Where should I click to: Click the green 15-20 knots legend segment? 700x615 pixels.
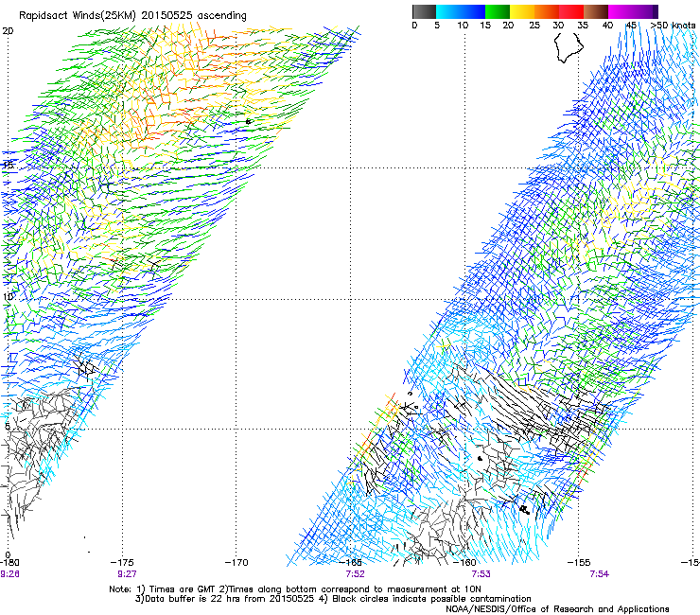(498, 11)
